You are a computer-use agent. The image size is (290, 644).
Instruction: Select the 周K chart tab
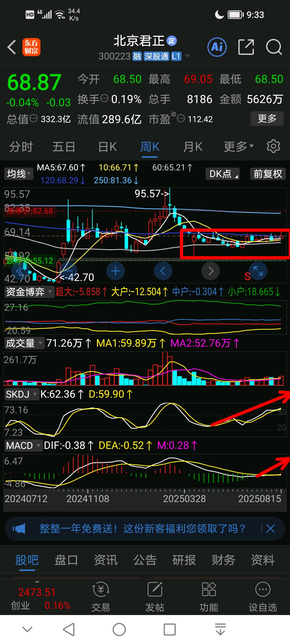click(x=150, y=147)
